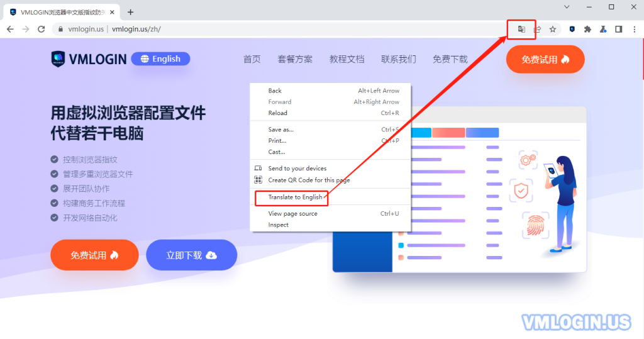
Task: Select Back in the context menu
Action: [330, 91]
